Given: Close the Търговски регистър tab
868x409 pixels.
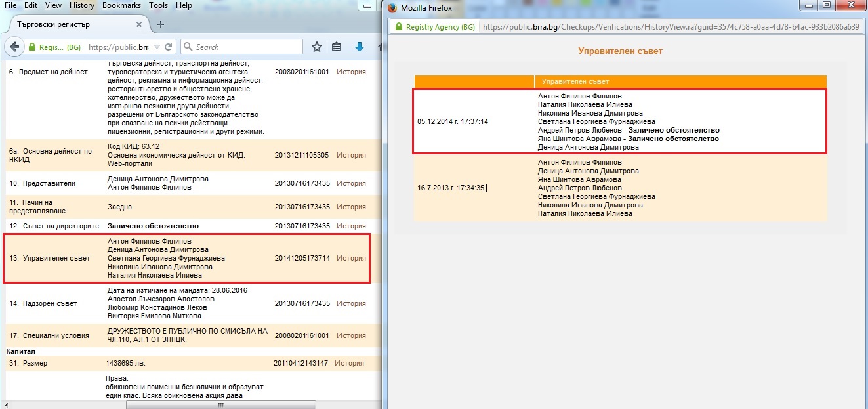Looking at the screenshot, I should pos(138,24).
